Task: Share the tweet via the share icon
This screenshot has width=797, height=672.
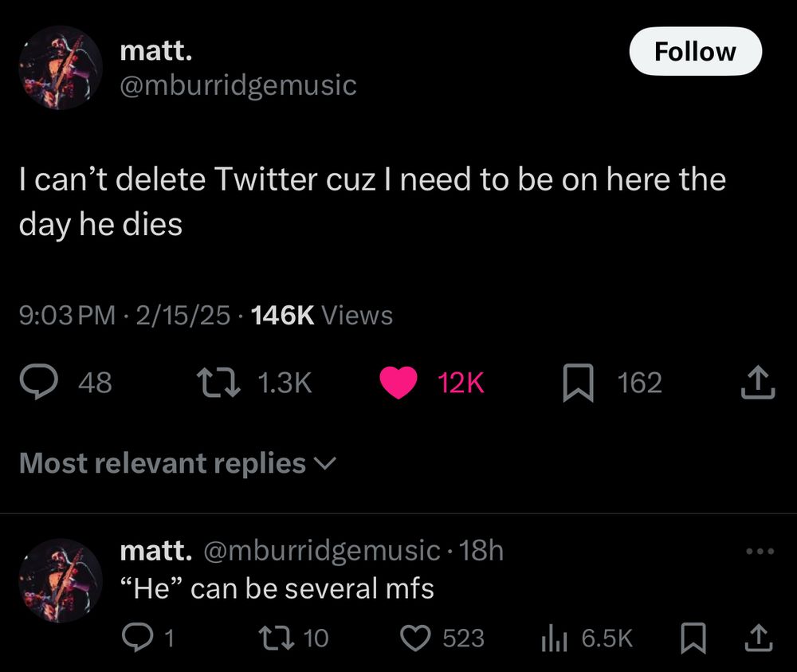Action: 757,383
